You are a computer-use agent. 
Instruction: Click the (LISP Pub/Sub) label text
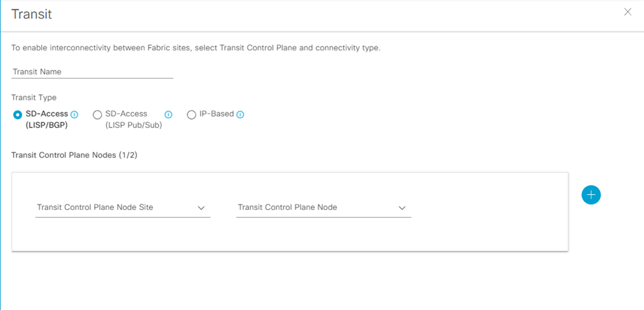click(x=133, y=125)
